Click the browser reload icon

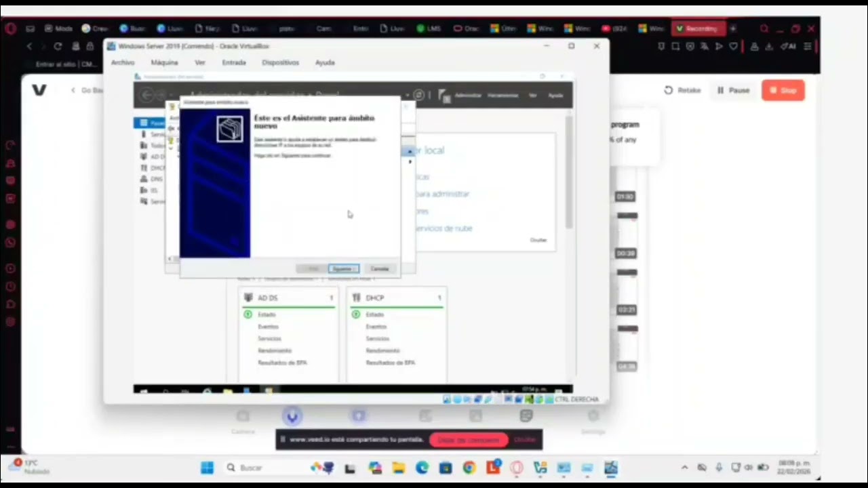tap(58, 46)
